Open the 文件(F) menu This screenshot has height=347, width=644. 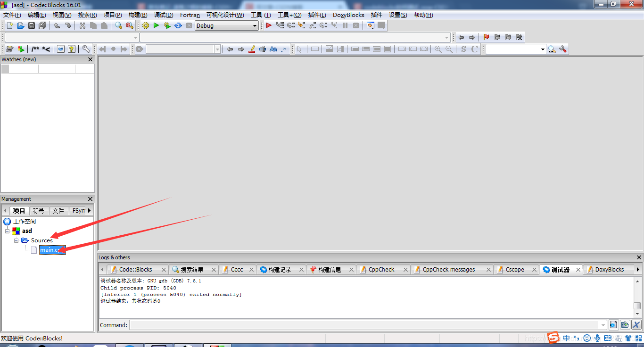[12, 15]
